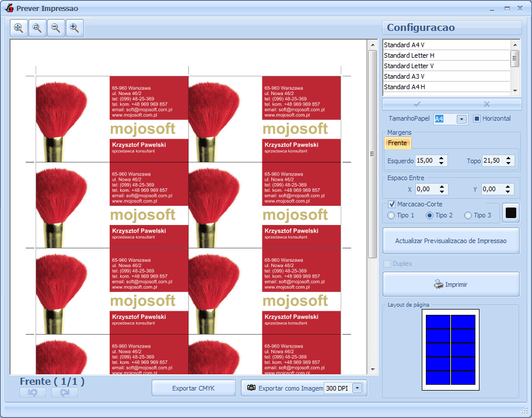Viewport: 532px width, 418px height.
Task: Click the Layout de página thumbnail
Action: pos(450,350)
